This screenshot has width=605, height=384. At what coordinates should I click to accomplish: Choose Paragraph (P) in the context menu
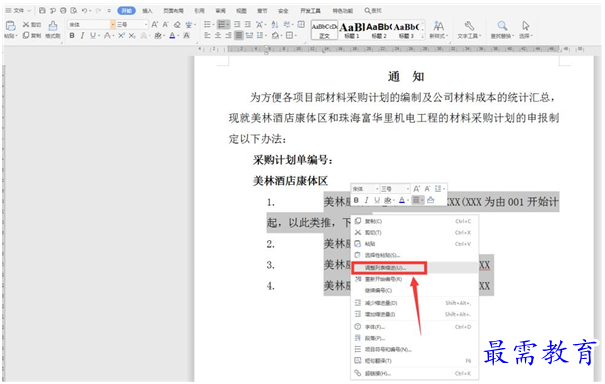pos(415,338)
